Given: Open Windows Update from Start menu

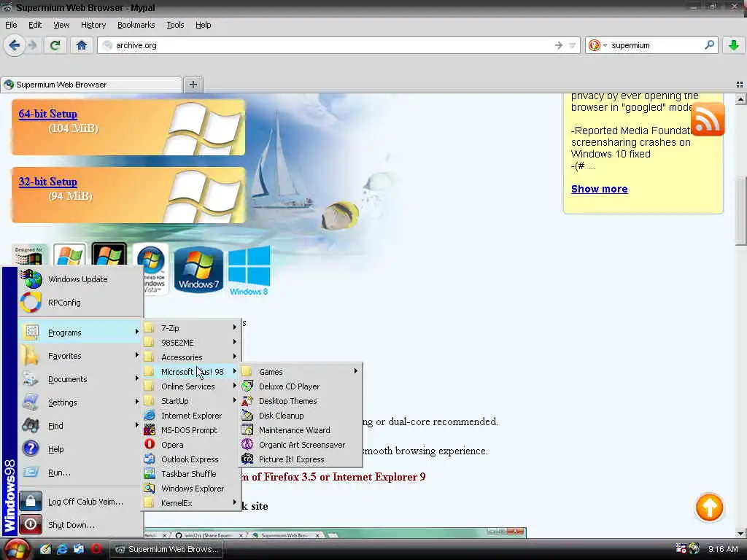Looking at the screenshot, I should point(80,279).
